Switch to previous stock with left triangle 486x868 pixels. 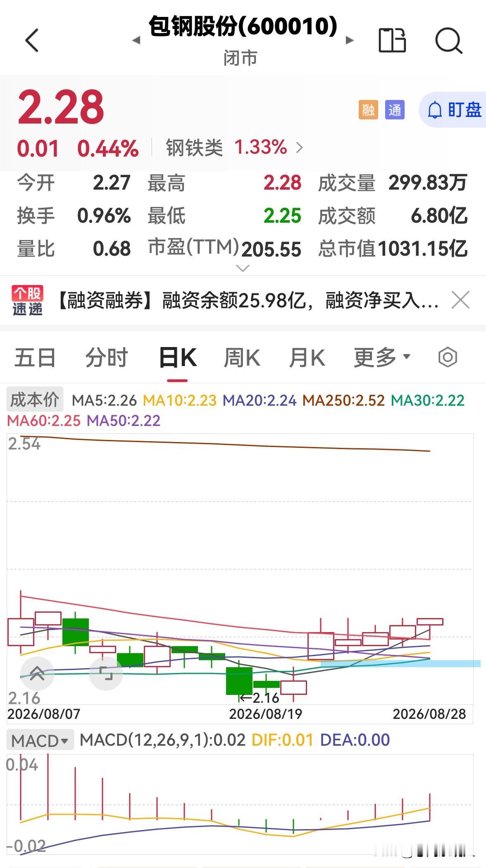(136, 40)
